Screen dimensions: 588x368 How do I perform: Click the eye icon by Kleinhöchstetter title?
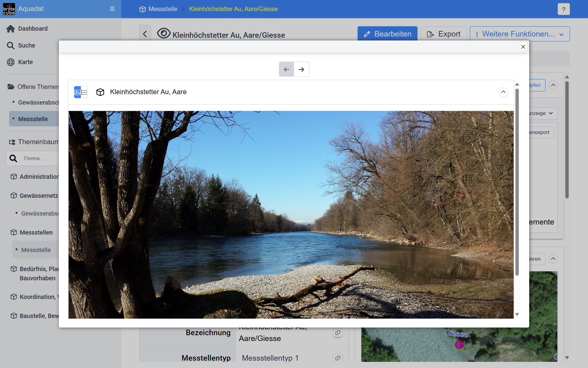(x=164, y=33)
